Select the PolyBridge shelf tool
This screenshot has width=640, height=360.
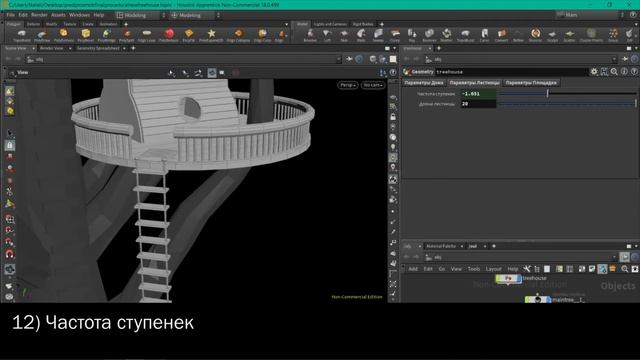[x=106, y=35]
